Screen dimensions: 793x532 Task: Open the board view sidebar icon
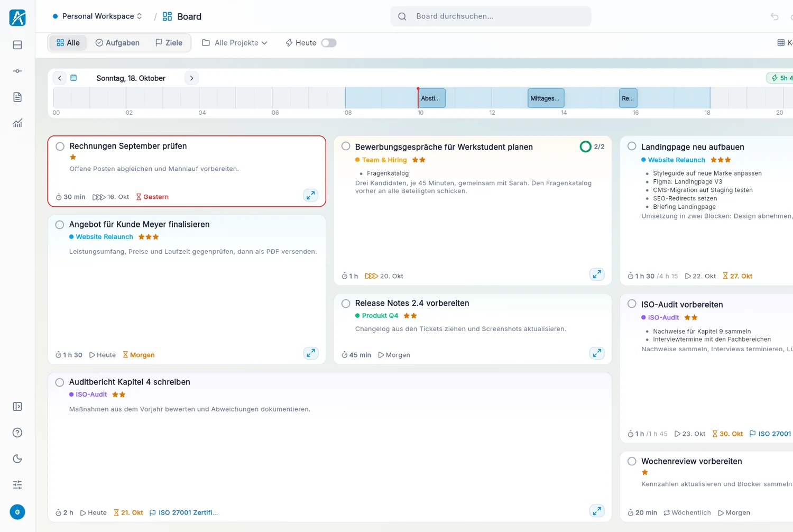(x=17, y=45)
